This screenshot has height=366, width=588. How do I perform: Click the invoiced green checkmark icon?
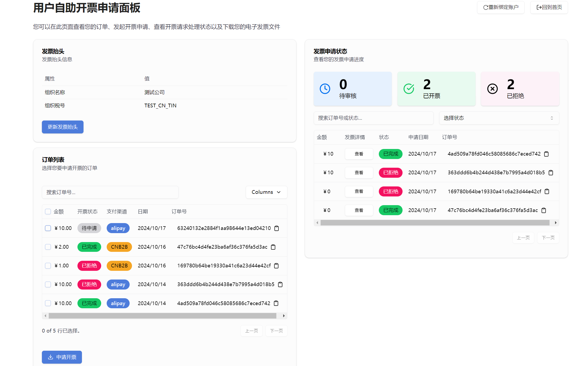click(409, 89)
